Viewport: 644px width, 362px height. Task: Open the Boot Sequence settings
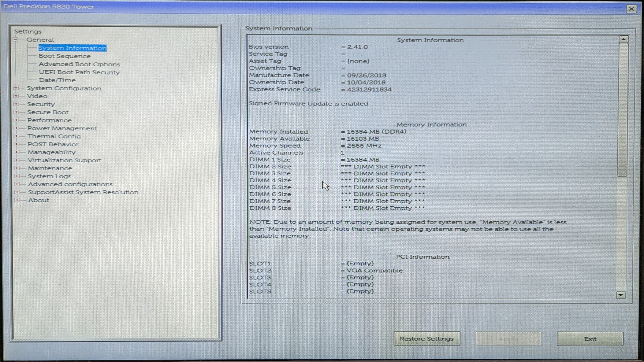tap(65, 56)
